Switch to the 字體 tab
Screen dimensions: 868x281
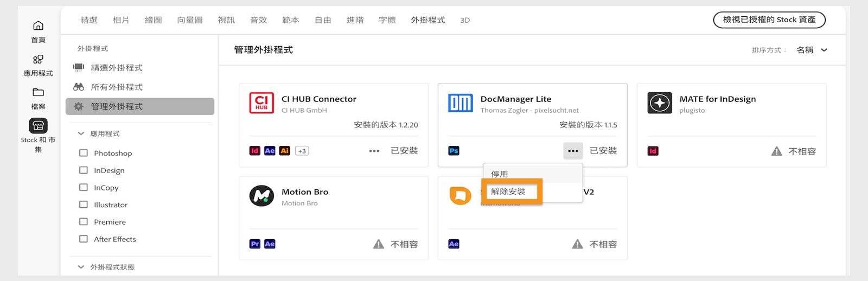(x=387, y=20)
